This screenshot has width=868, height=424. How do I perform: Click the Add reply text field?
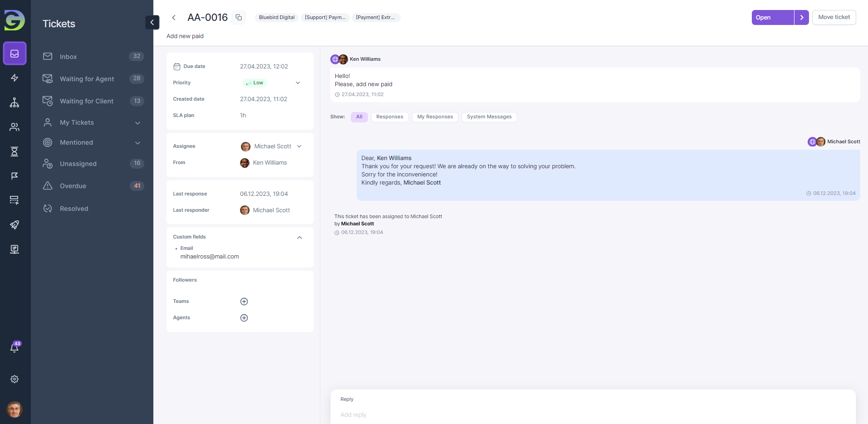(590, 414)
